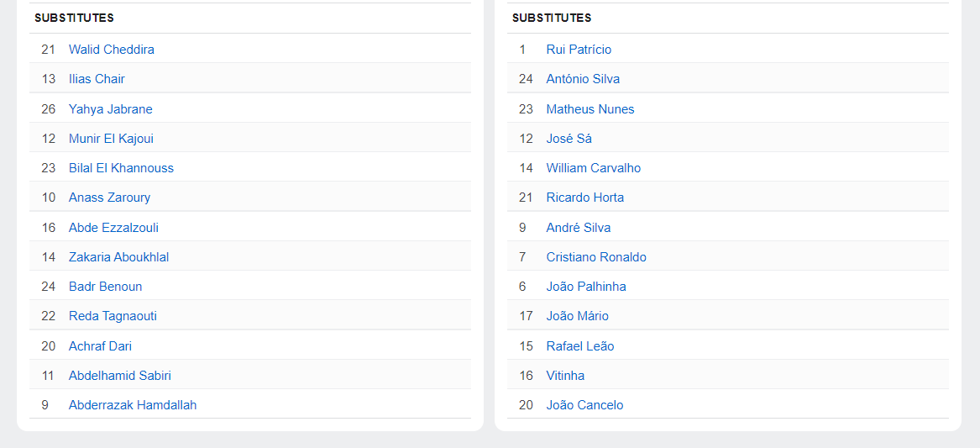Open Munir El Kajoui's profile
This screenshot has width=980, height=448.
coord(111,139)
